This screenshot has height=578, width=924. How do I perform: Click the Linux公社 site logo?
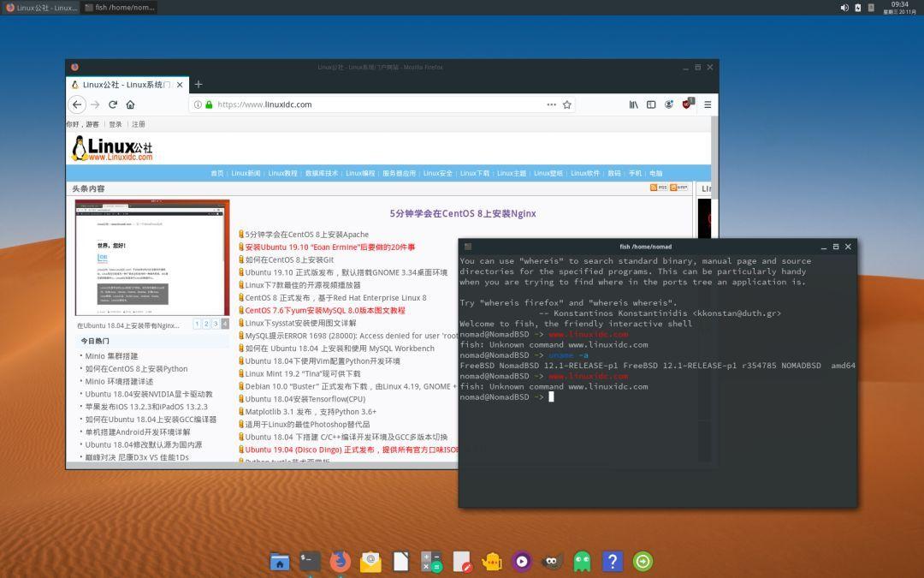click(112, 149)
